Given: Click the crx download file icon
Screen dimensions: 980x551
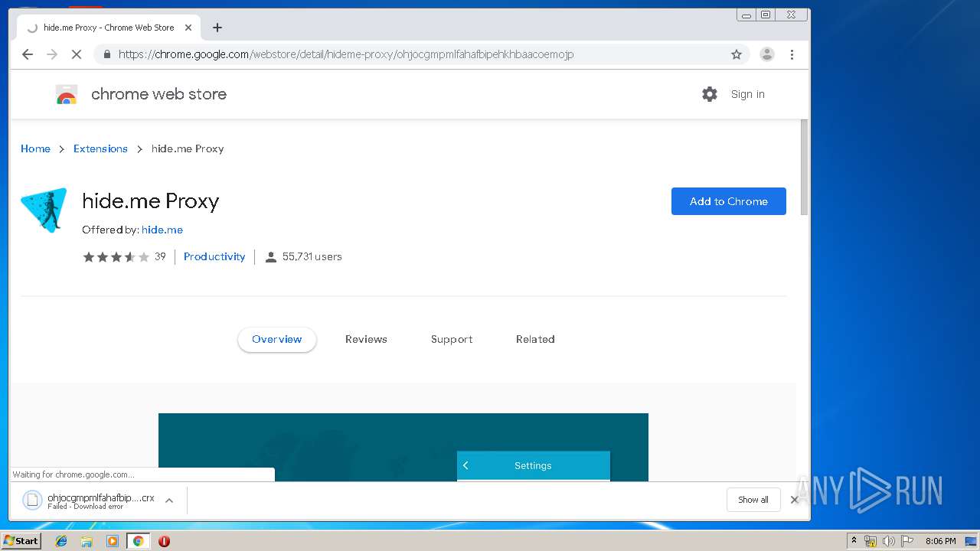Looking at the screenshot, I should pyautogui.click(x=32, y=500).
